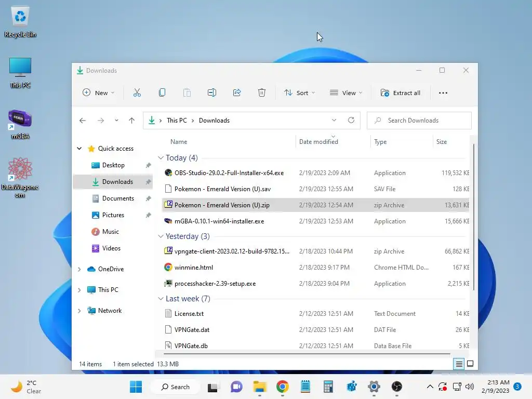Select mGBA-0.10.1-win64-installer.exe file
Image resolution: width=532 pixels, height=399 pixels.
pos(315,221)
